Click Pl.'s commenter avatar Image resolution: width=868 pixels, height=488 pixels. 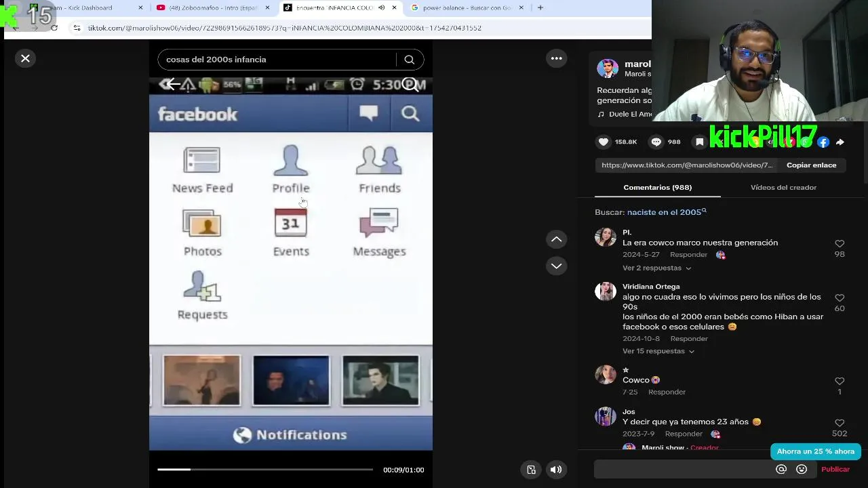pos(606,238)
